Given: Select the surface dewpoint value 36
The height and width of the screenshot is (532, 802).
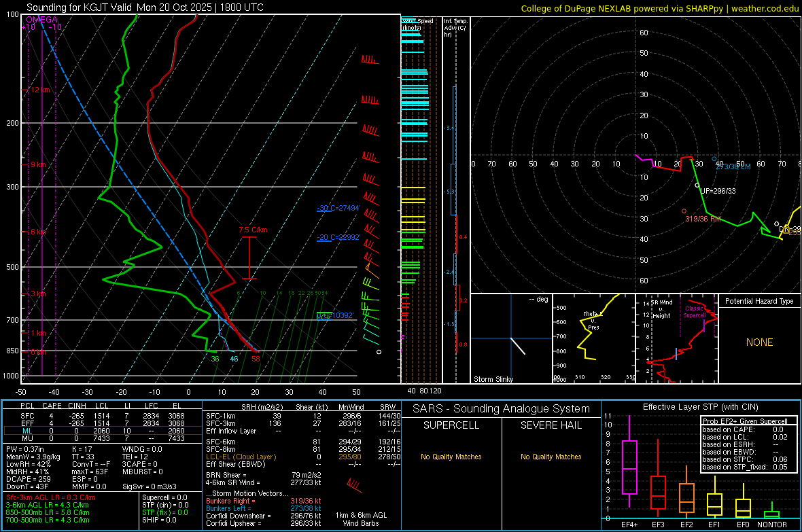Looking at the screenshot, I should (x=215, y=359).
